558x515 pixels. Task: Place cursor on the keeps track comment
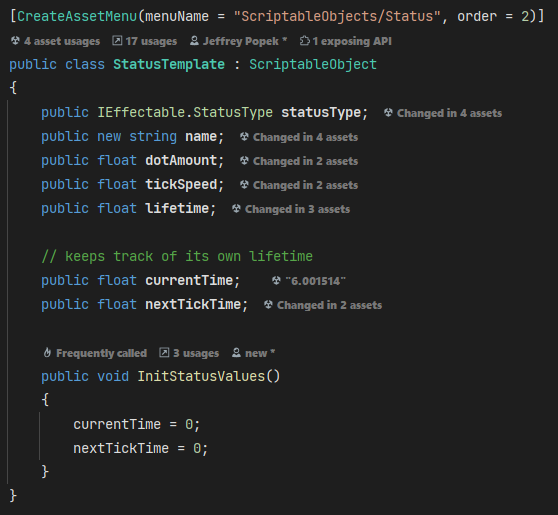pos(177,256)
